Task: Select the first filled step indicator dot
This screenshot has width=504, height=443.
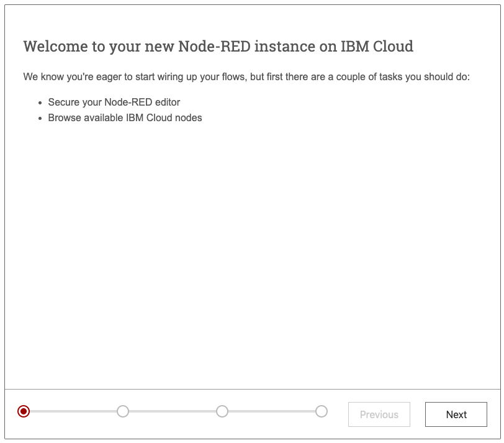Action: pyautogui.click(x=23, y=411)
